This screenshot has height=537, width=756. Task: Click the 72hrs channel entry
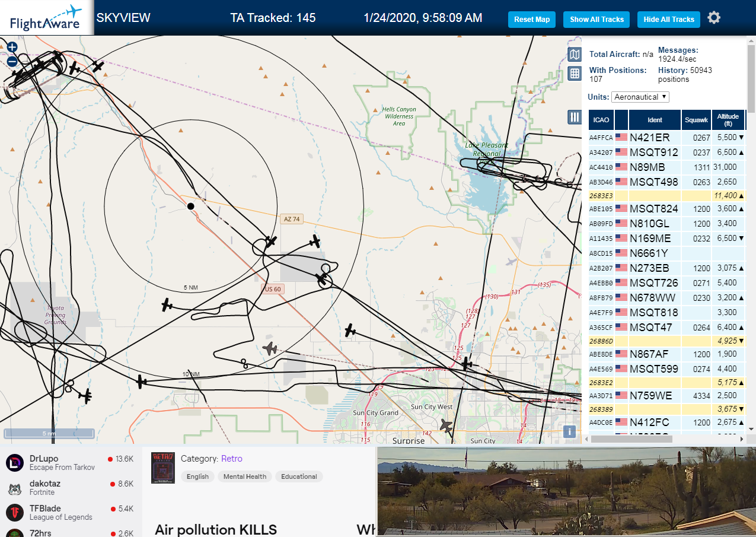point(70,532)
